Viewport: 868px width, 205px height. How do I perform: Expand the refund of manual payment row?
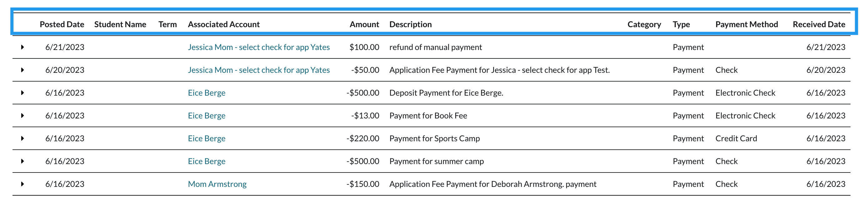tap(22, 47)
